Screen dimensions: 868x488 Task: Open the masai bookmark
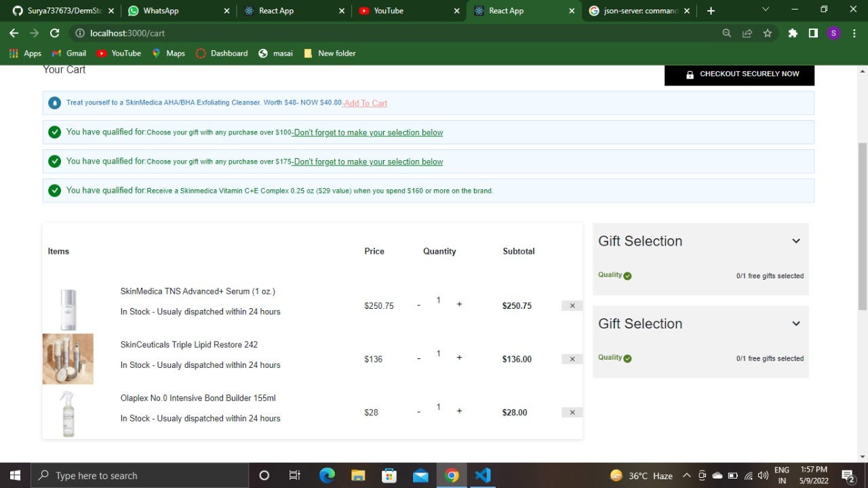click(x=275, y=53)
